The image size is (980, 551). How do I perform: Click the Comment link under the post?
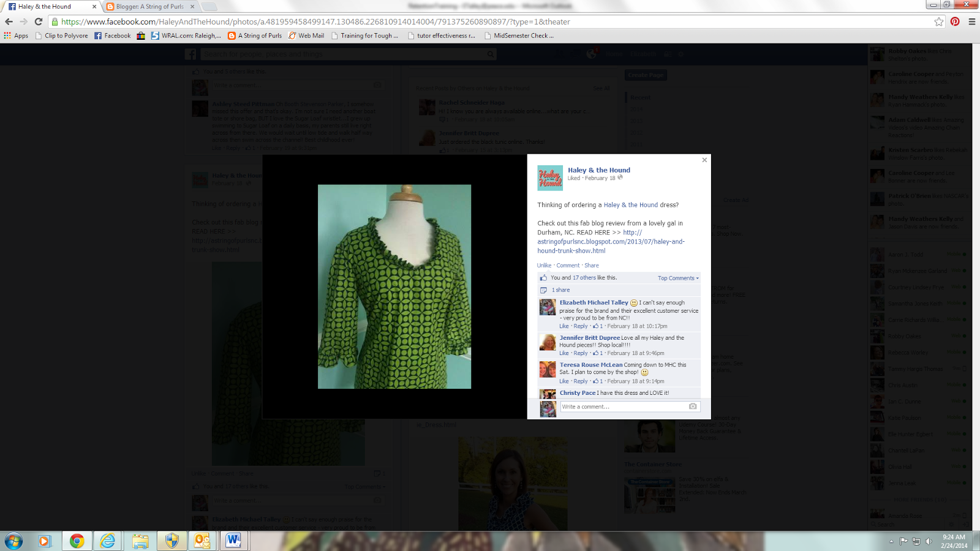pyautogui.click(x=568, y=266)
